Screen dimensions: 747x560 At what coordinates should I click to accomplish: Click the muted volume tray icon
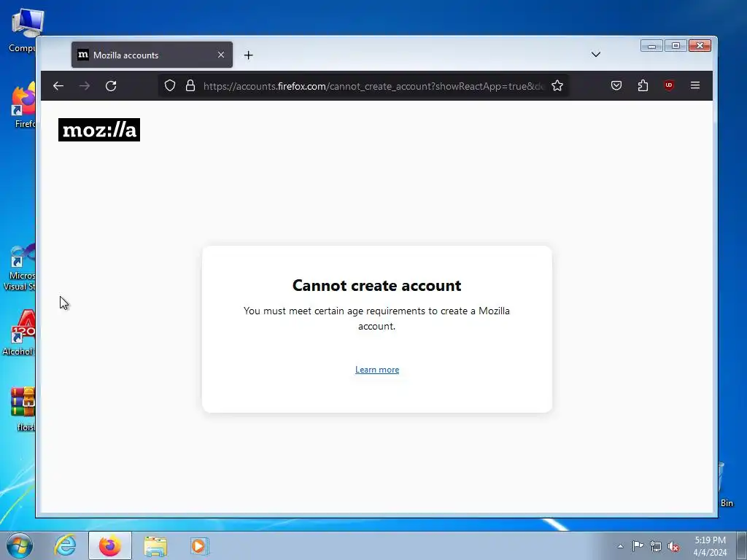click(x=673, y=546)
